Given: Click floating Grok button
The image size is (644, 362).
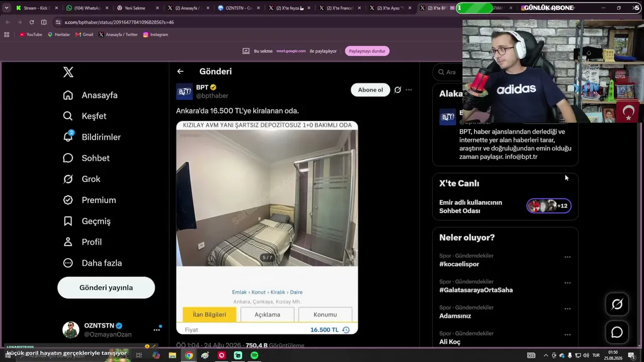Looking at the screenshot, I should coord(617,304).
